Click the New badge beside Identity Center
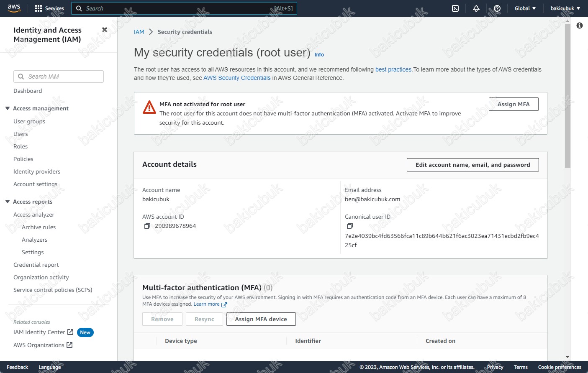 pos(85,332)
